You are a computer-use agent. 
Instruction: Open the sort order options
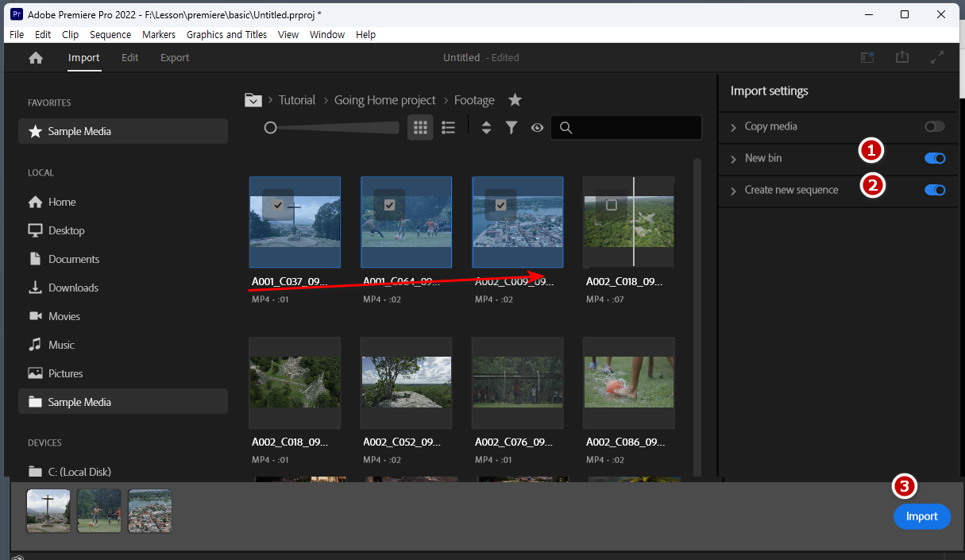click(x=487, y=127)
